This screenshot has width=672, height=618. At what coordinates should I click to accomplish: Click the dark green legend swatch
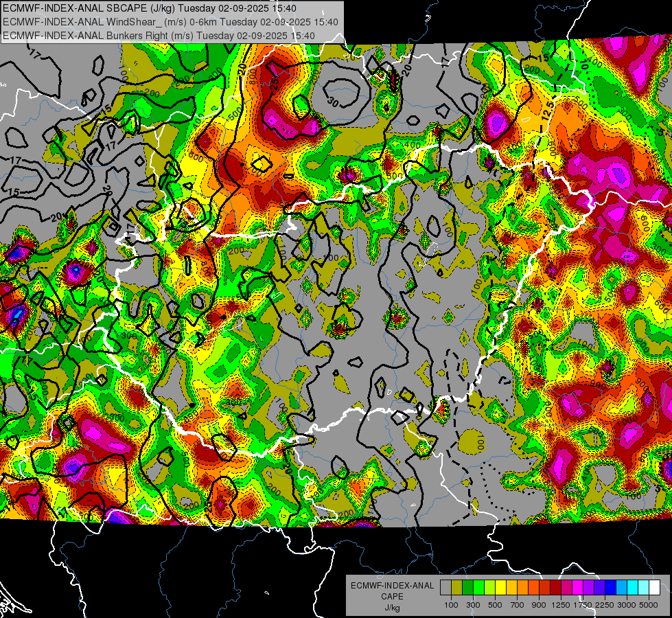[x=468, y=587]
